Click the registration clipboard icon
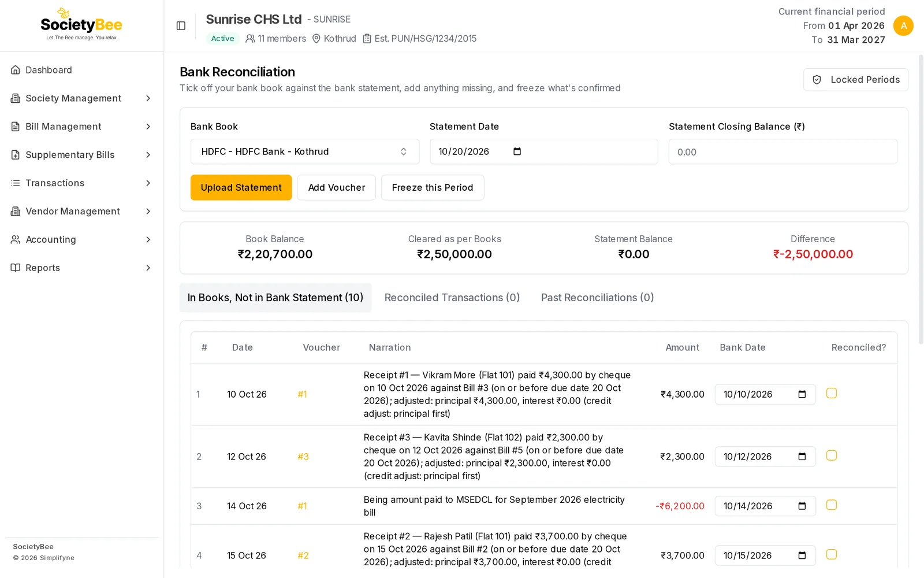The image size is (924, 578). click(367, 39)
